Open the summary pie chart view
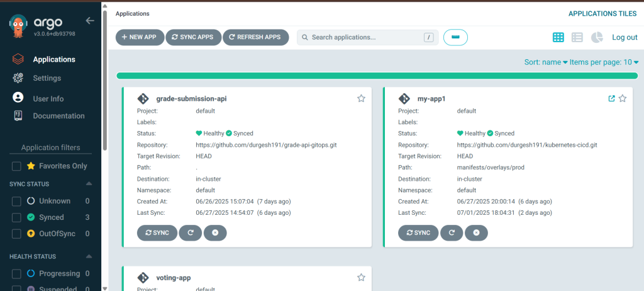The image size is (644, 291). 597,38
